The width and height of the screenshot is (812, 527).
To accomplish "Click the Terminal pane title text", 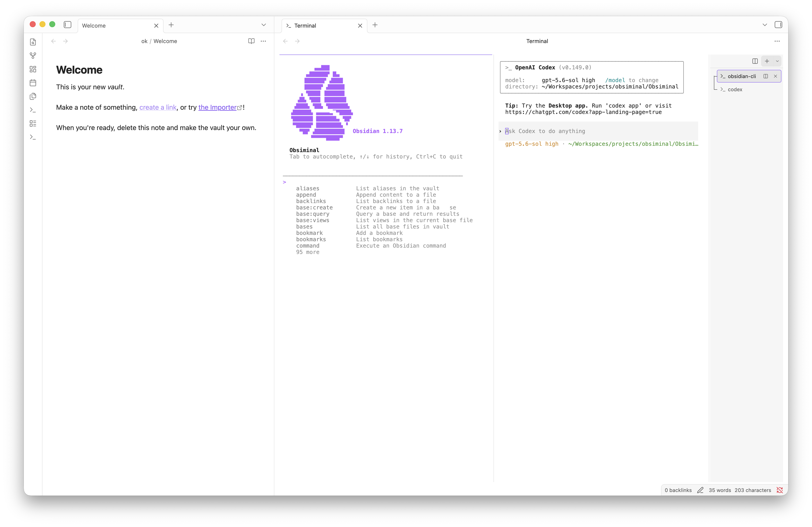I will click(537, 41).
